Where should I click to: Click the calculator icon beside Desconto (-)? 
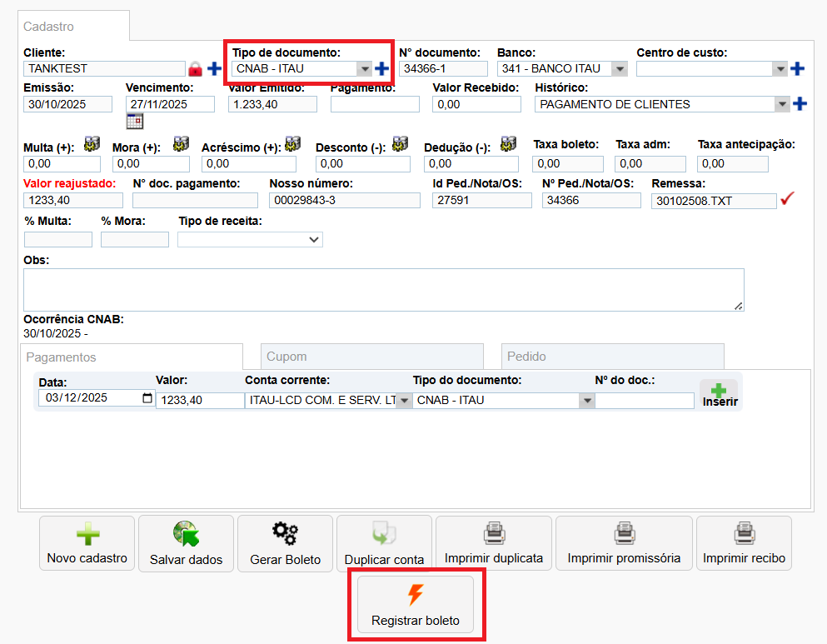[x=400, y=144]
